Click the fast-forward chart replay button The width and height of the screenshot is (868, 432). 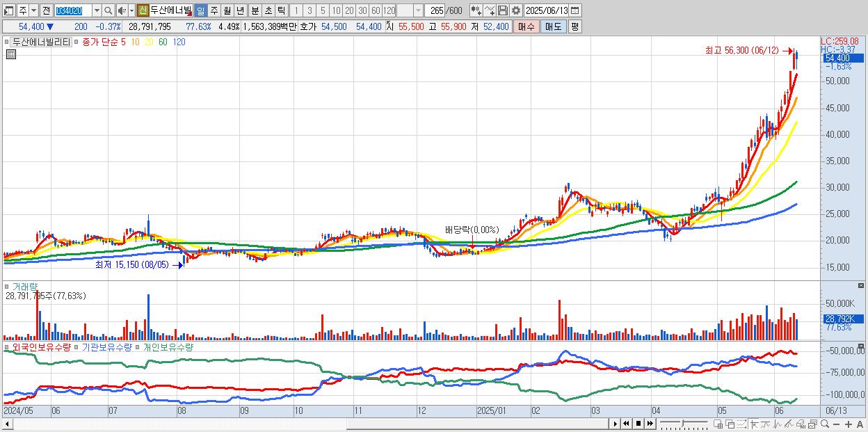650,424
